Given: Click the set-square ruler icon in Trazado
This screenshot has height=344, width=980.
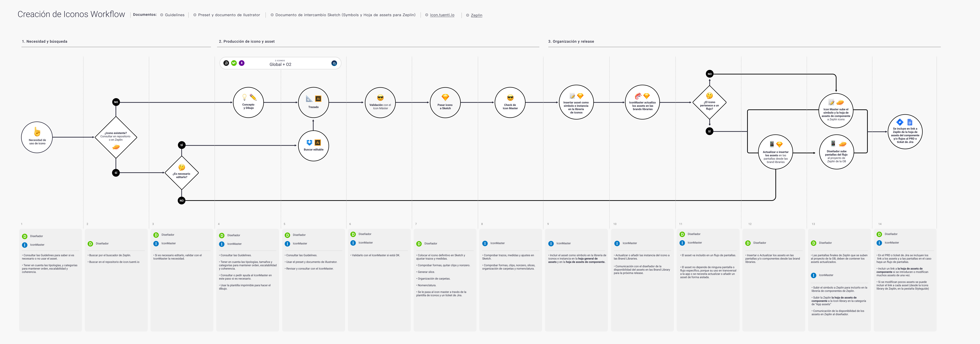Looking at the screenshot, I should (309, 99).
